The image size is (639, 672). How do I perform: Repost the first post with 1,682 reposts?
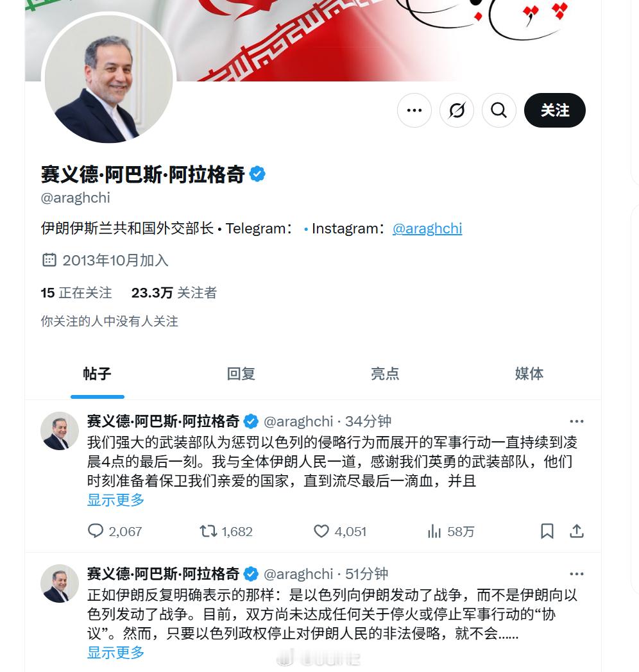click(x=209, y=532)
